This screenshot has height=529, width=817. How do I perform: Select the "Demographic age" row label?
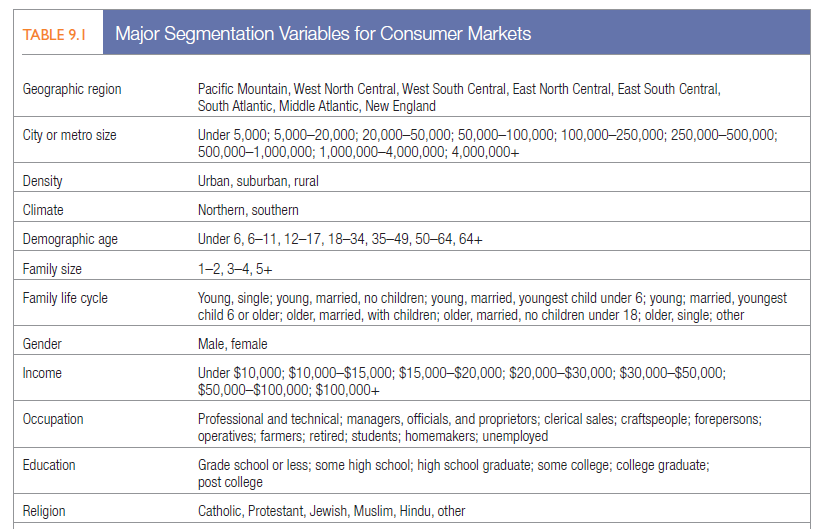click(x=69, y=240)
